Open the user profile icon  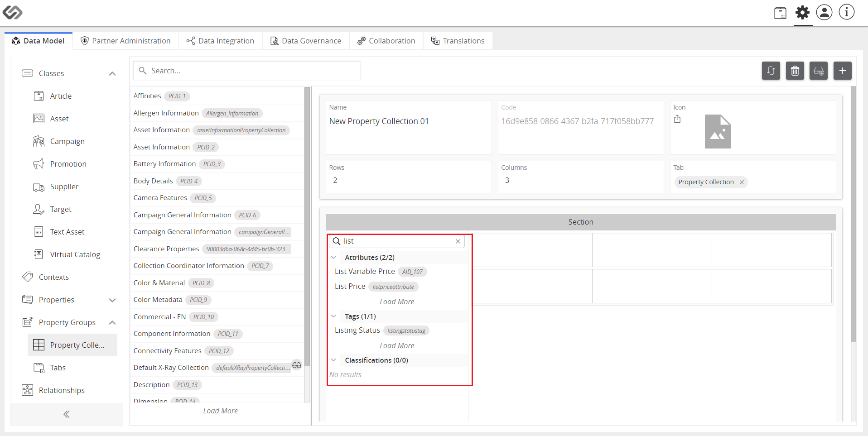(824, 12)
